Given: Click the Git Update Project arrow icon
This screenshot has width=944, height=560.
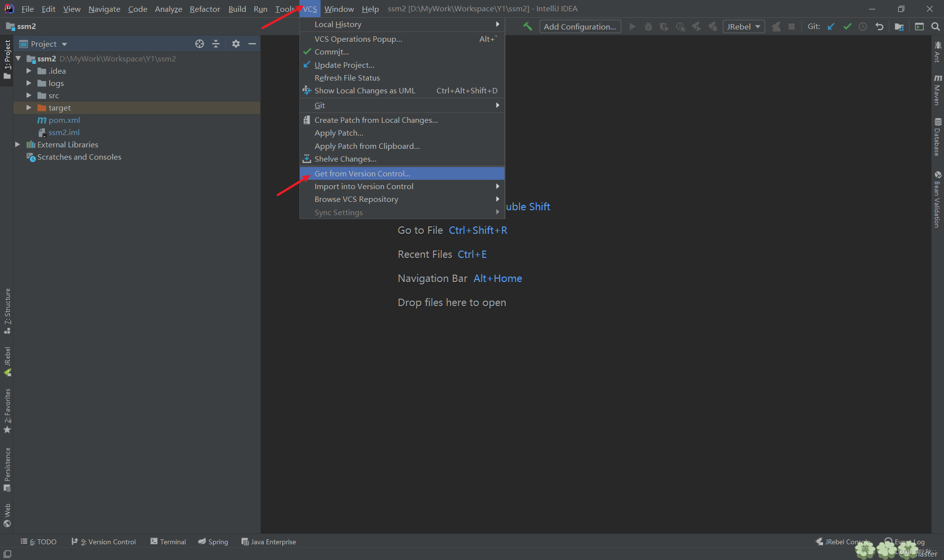Looking at the screenshot, I should [x=831, y=27].
